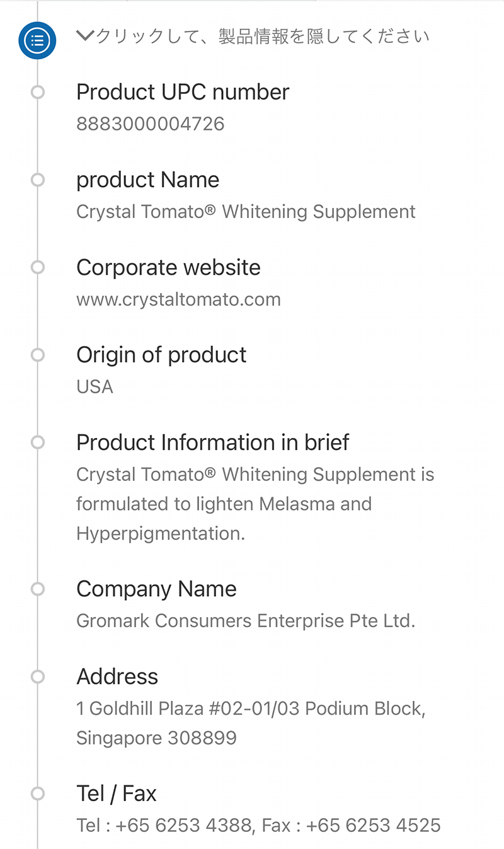Screen dimensions: 504x849
Task: Select the timeline dot beside Product UPC number
Action: (38, 93)
